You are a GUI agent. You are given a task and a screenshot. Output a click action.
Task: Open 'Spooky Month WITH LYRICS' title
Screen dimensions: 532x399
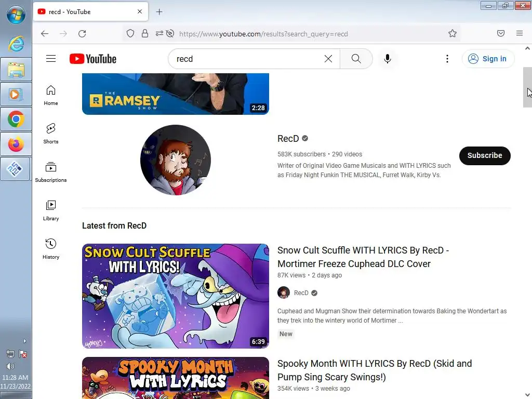[375, 370]
